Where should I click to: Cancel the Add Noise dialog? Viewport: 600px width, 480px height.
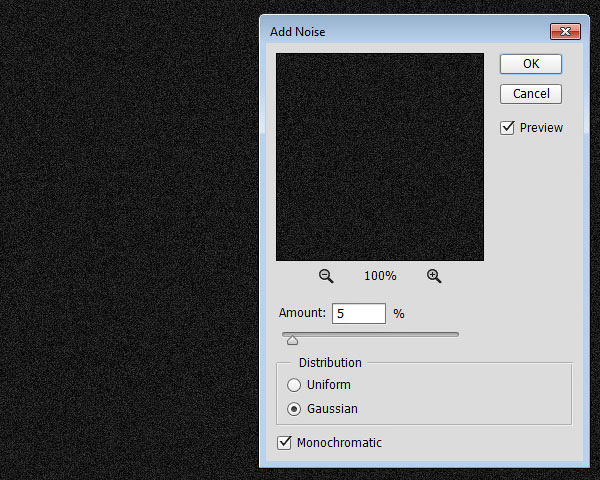531,94
